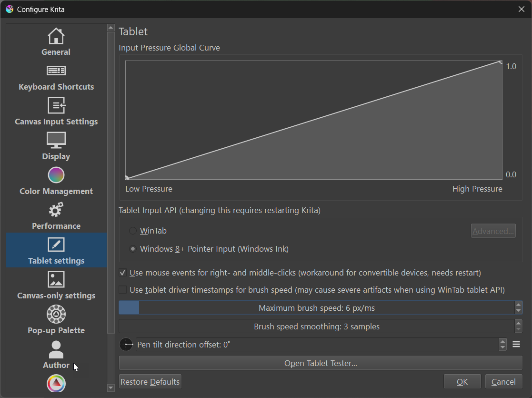The height and width of the screenshot is (398, 532).
Task: Open Color Management page
Action: point(56,181)
